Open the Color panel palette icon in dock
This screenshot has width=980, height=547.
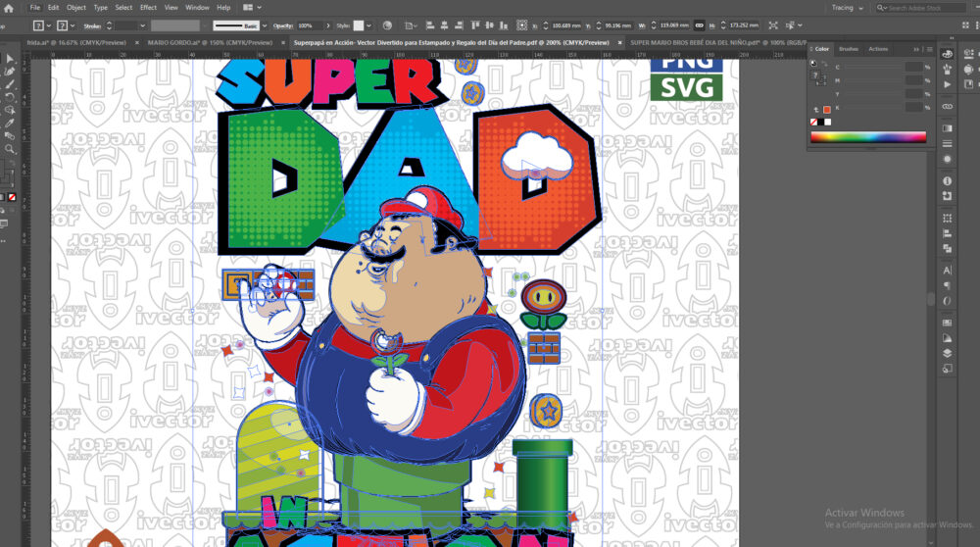(948, 54)
